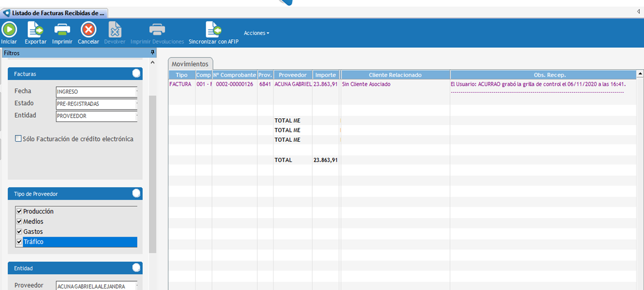Click the round icon in Tipo de Proveedor header
Image resolution: width=644 pixels, height=290 pixels.
pyautogui.click(x=136, y=194)
